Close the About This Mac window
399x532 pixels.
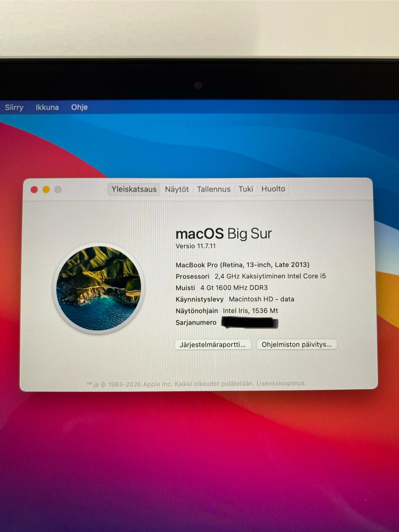(x=34, y=190)
